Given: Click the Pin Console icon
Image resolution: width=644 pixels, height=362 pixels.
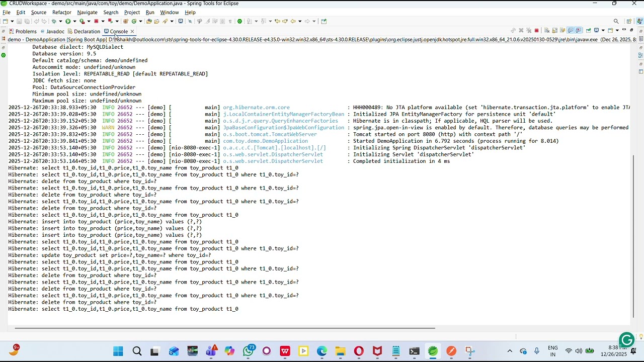Looking at the screenshot, I should pos(588,30).
